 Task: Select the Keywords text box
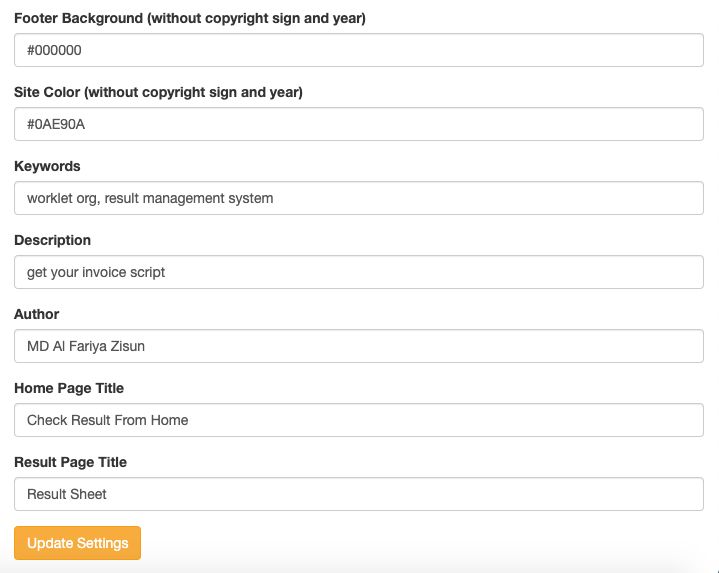(359, 198)
